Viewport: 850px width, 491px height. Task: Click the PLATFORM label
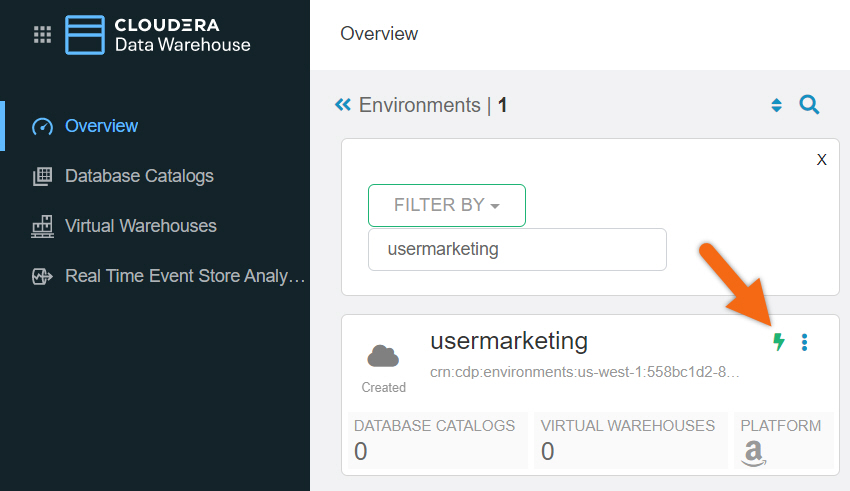point(781,425)
